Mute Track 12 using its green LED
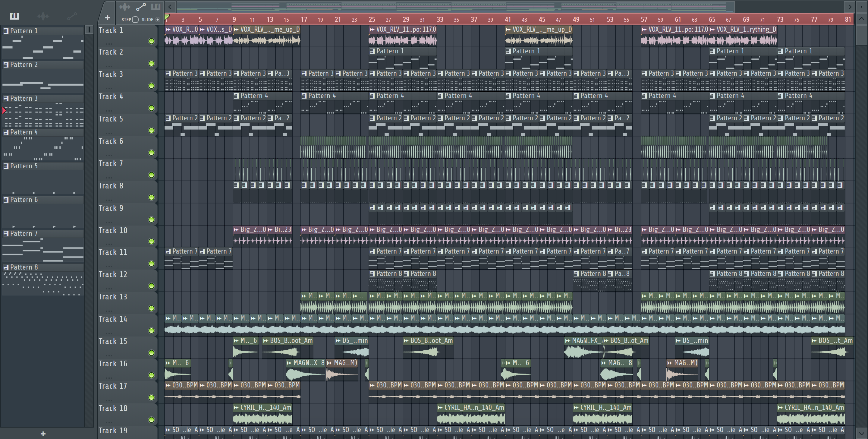The image size is (868, 439). click(x=151, y=286)
